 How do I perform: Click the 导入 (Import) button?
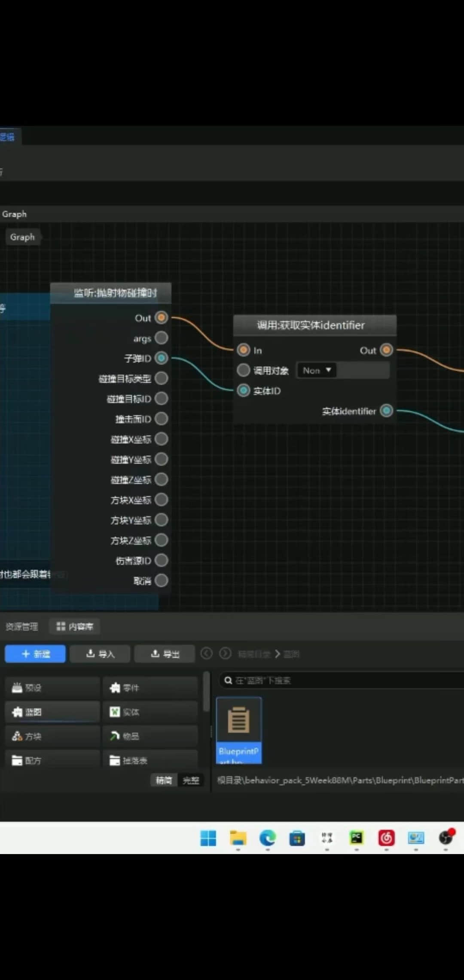(x=100, y=654)
